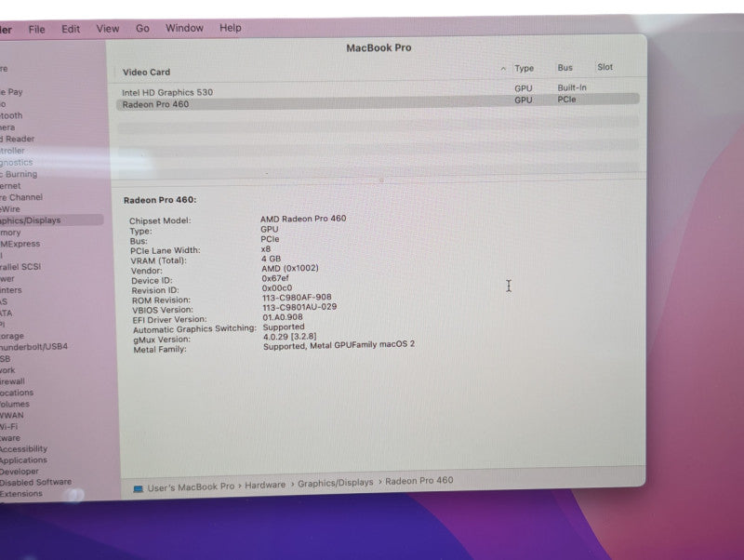Click the Revision ID value 0x00c0
The image size is (744, 560).
(x=277, y=288)
